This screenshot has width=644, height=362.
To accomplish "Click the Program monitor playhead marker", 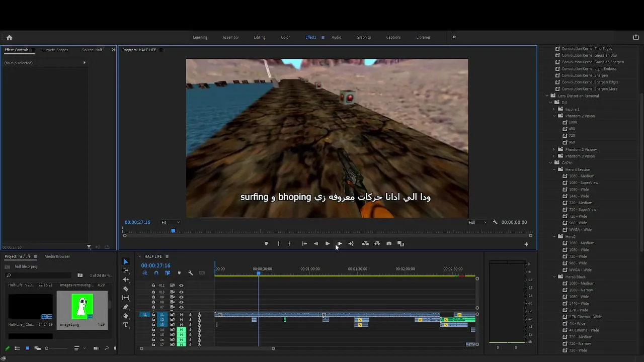I will tap(173, 231).
